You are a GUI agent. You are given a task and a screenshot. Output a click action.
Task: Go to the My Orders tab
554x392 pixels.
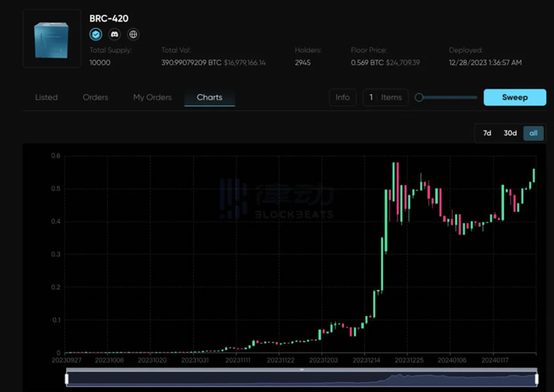[x=152, y=97]
